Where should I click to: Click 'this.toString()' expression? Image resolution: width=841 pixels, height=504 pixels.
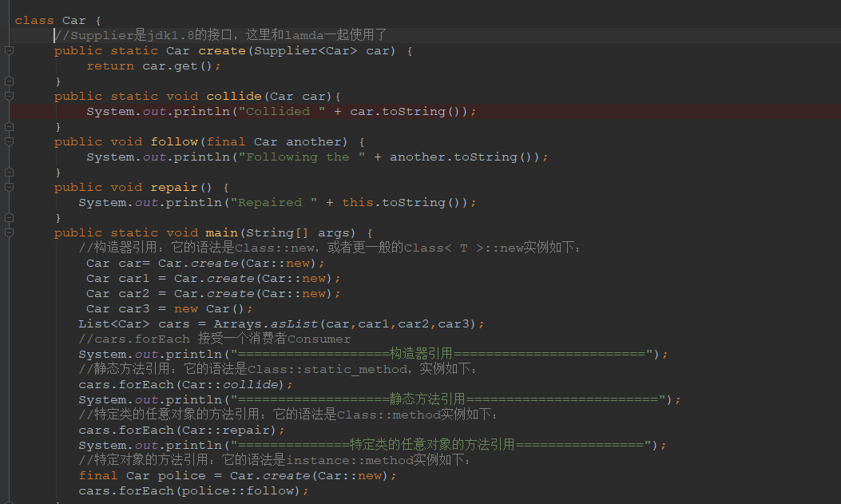click(401, 203)
